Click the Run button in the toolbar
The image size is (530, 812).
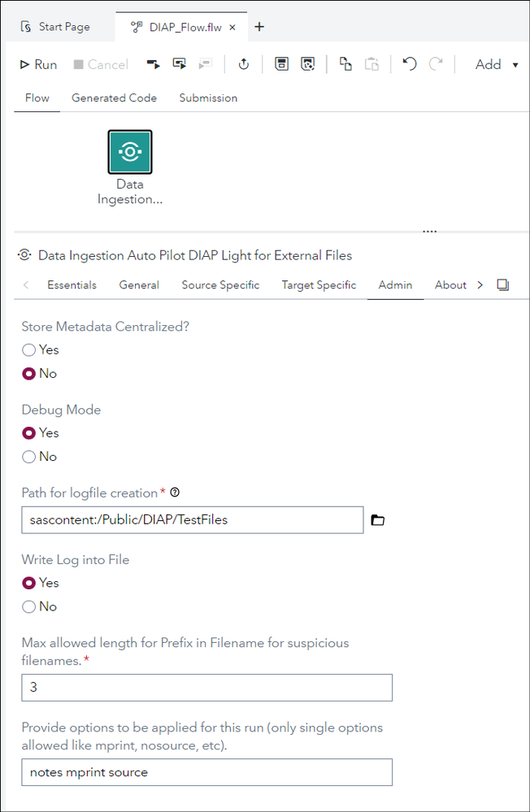38,65
